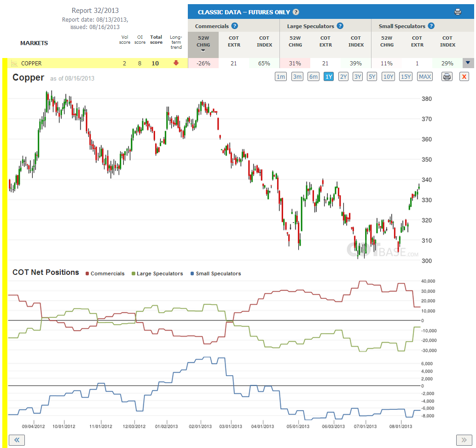Show the 5Y chart range
Viewport: 476px width, 448px height.
coord(372,76)
